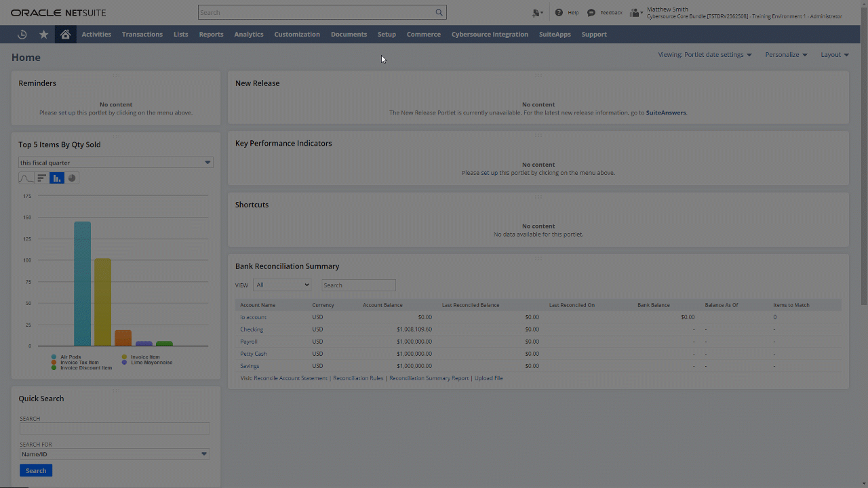Click the Bank Reconciliation search field

(358, 285)
